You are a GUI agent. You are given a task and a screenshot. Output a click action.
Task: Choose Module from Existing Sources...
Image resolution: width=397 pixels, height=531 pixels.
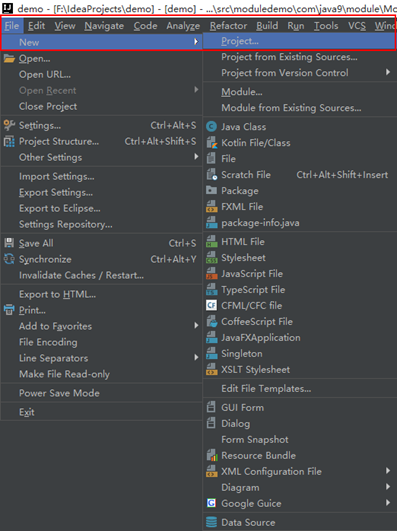[291, 108]
